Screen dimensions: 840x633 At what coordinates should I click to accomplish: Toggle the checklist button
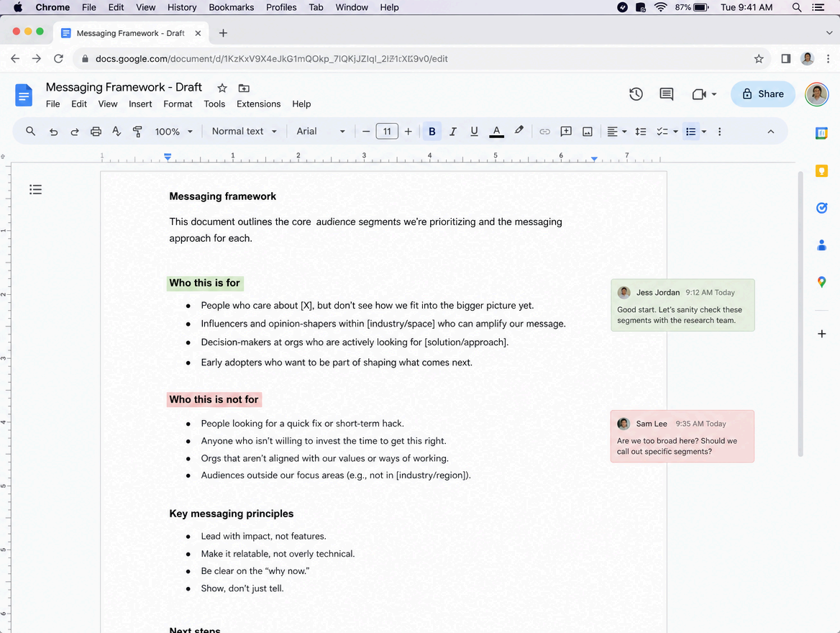pyautogui.click(x=662, y=132)
